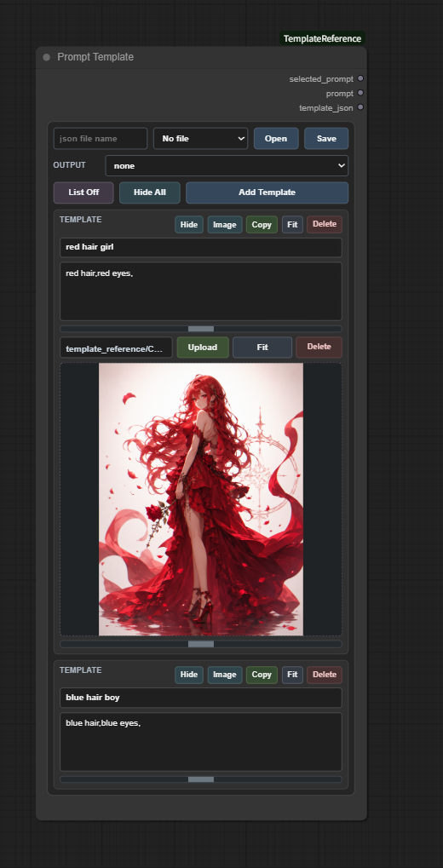Click Image on red hair girl template
The height and width of the screenshot is (868, 443).
225,224
